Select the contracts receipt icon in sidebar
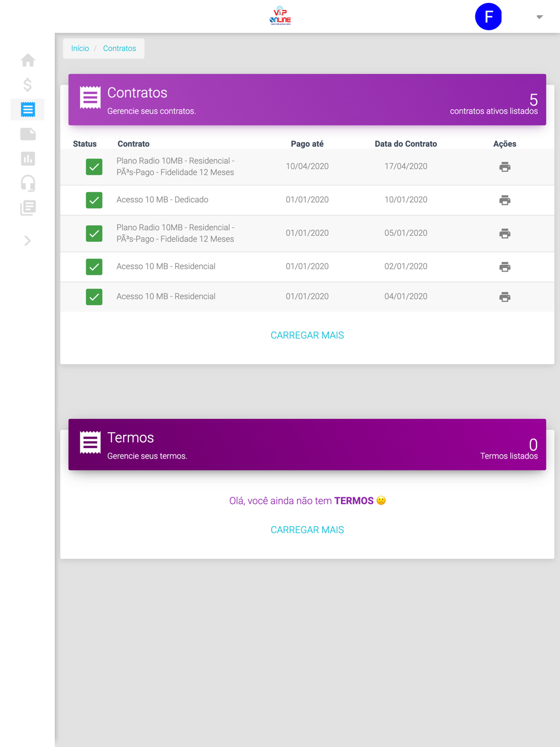The width and height of the screenshot is (560, 747). pyautogui.click(x=27, y=109)
